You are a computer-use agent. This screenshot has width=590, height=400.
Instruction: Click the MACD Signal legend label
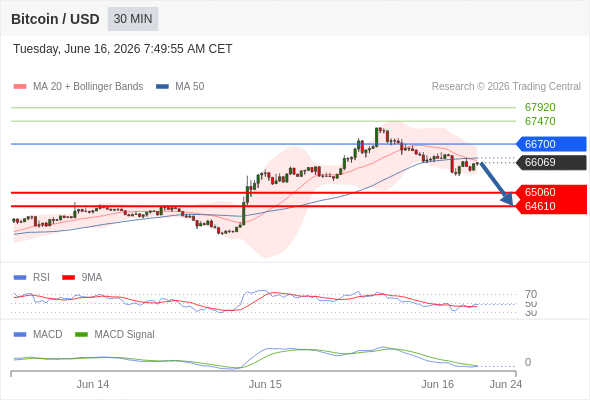[125, 334]
